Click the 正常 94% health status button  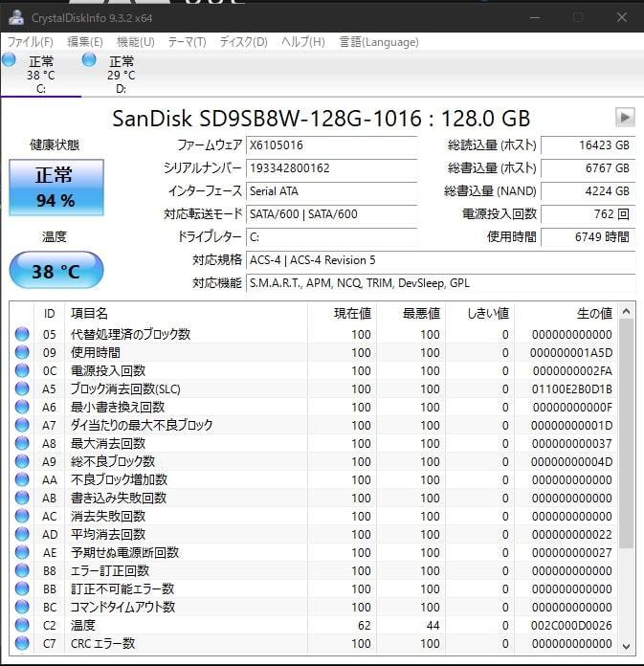pos(56,188)
